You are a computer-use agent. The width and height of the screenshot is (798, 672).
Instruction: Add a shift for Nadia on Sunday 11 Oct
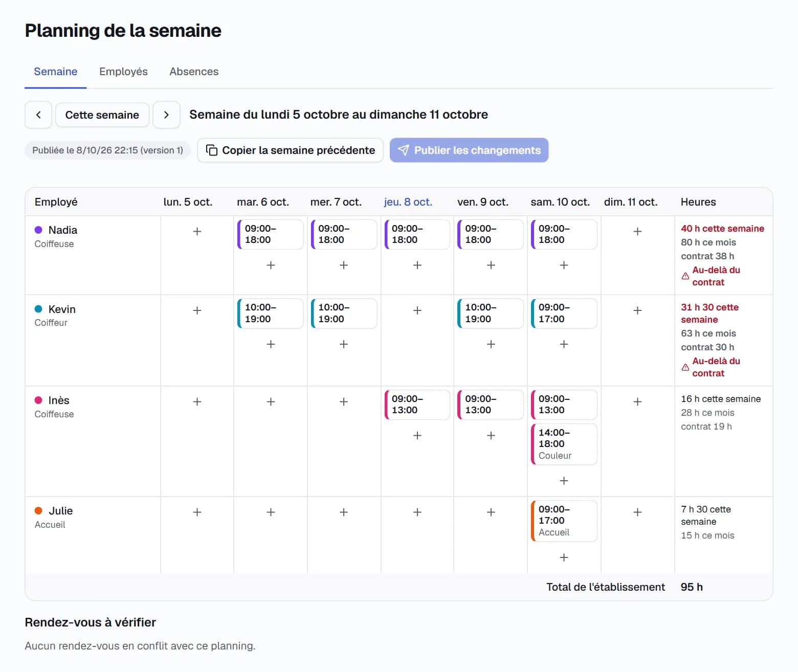tap(637, 232)
